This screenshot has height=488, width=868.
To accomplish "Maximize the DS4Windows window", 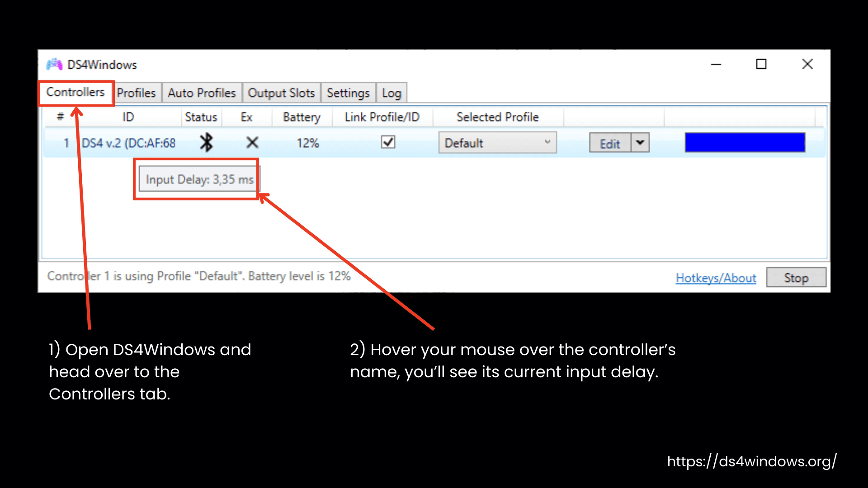I will pyautogui.click(x=761, y=64).
